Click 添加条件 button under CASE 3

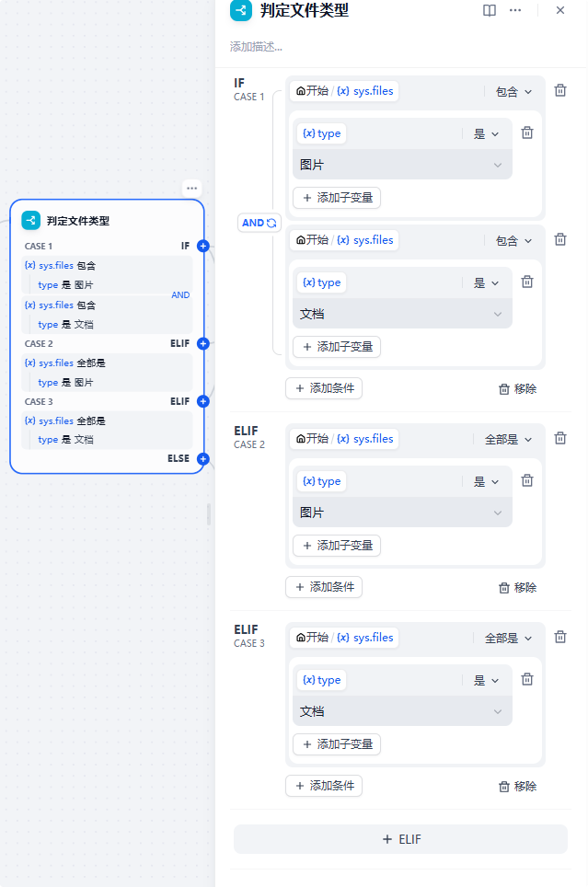pyautogui.click(x=324, y=785)
